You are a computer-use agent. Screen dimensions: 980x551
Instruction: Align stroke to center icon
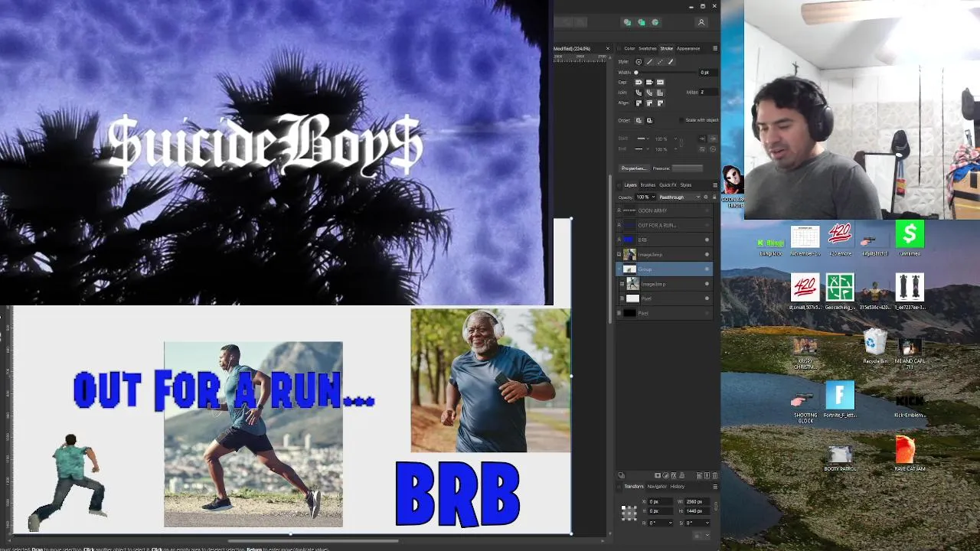point(639,103)
